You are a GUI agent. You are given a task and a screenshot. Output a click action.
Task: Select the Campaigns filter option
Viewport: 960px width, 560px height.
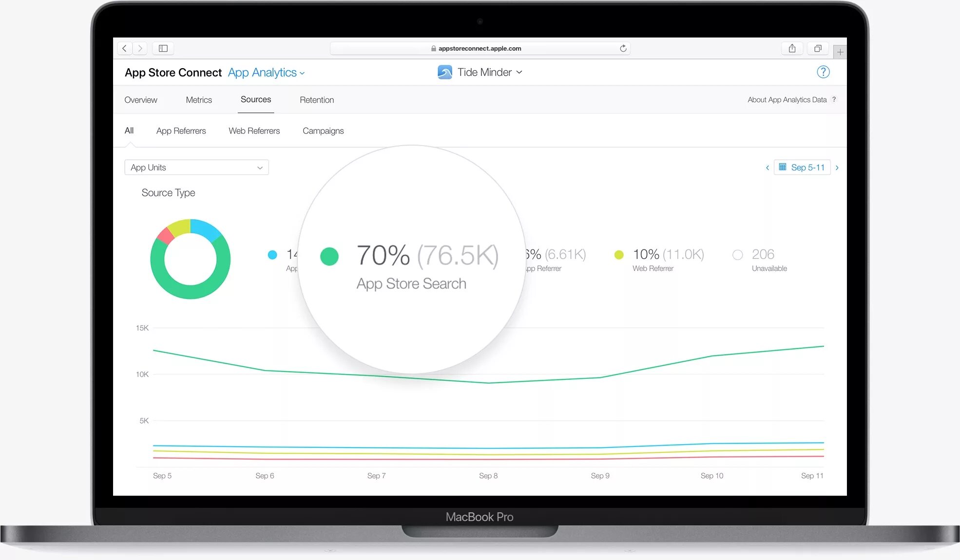[323, 131]
